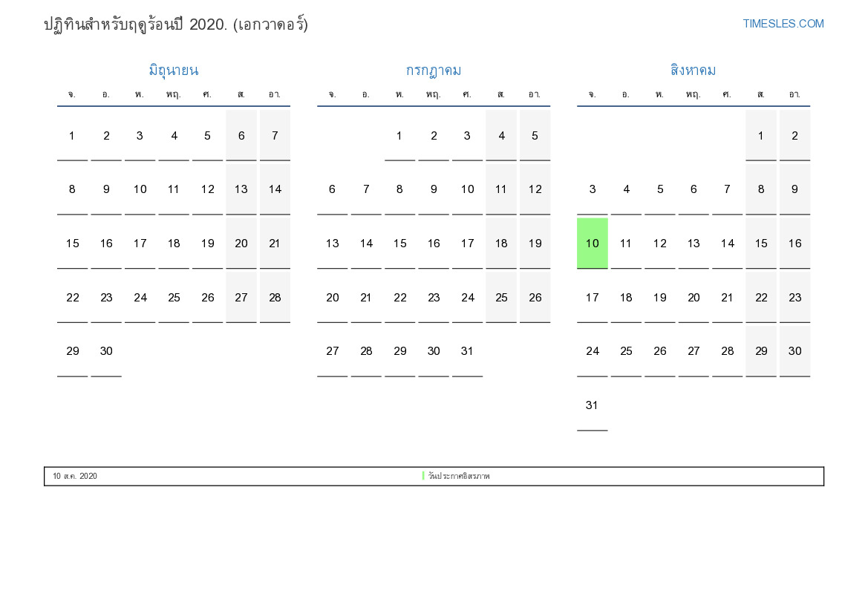Click the สิงหาคม month heading
The width and height of the screenshot is (868, 614).
pyautogui.click(x=693, y=71)
